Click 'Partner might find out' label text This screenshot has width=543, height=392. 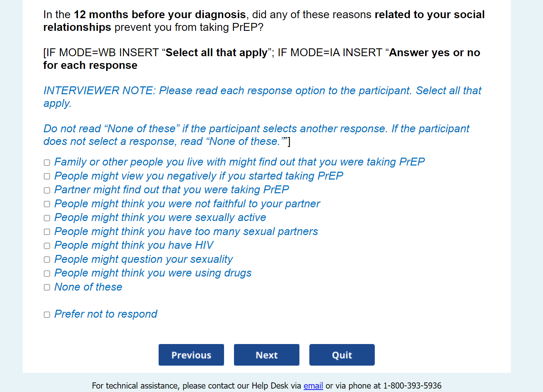(x=172, y=189)
